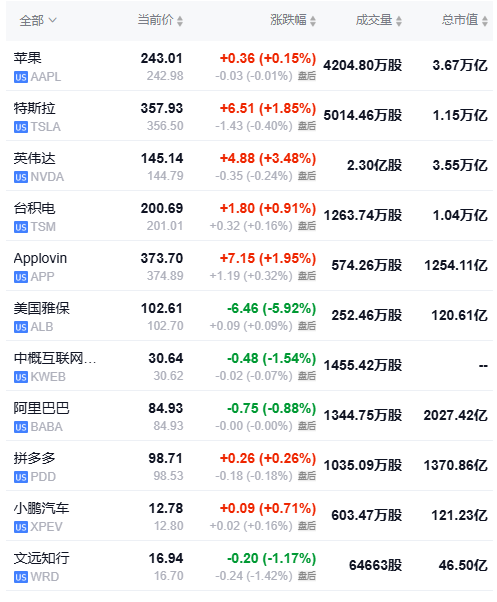Open 台积电 TSM stock details
The height and width of the screenshot is (602, 497).
(x=249, y=216)
